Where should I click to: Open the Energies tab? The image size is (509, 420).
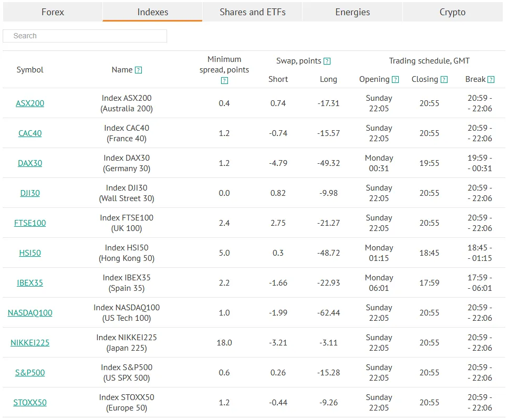click(x=352, y=12)
